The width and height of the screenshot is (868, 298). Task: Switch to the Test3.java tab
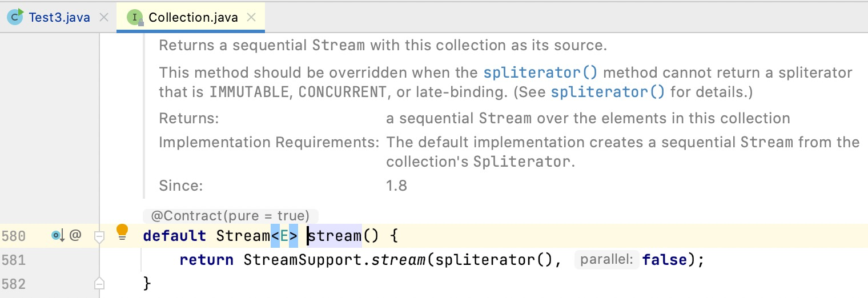(59, 18)
